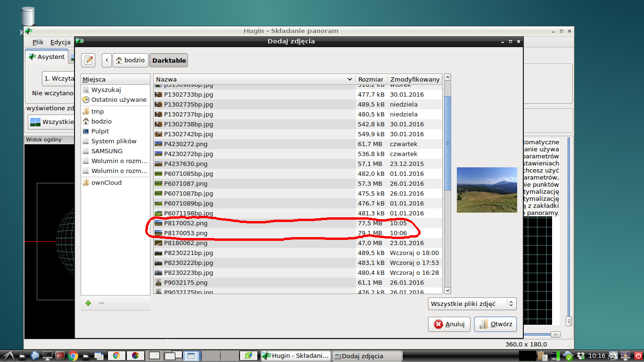The width and height of the screenshot is (644, 362).
Task: Open the Edycja menu in Hugin
Action: tap(60, 42)
